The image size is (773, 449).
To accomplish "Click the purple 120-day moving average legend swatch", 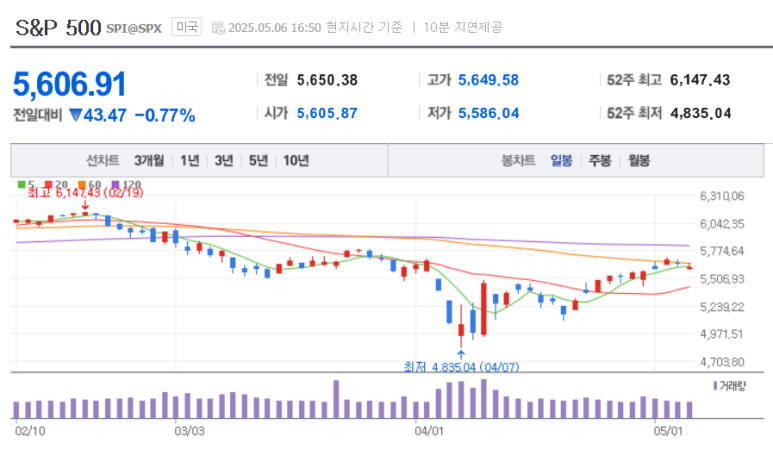I will pos(115,184).
